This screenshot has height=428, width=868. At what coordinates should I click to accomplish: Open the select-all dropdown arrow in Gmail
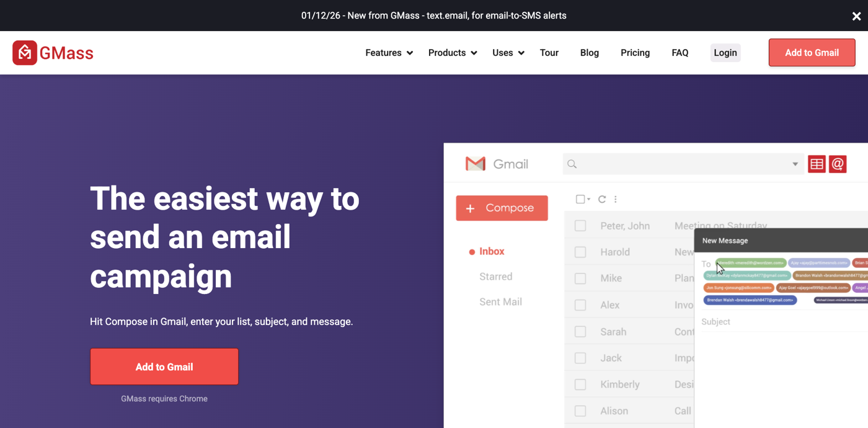[588, 200]
